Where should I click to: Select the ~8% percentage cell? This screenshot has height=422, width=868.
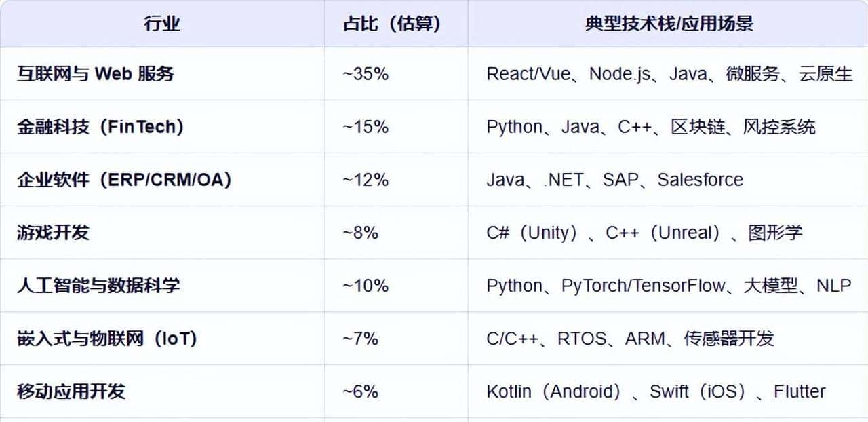(x=361, y=233)
